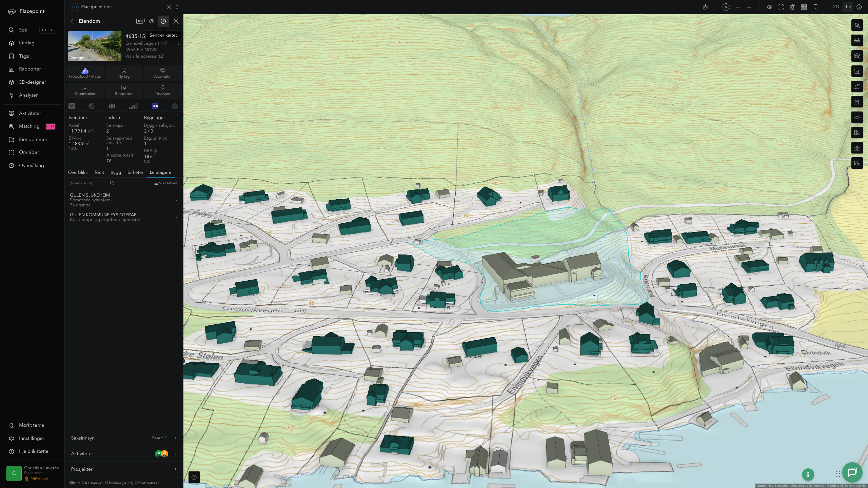The height and width of the screenshot is (488, 868).
Task: Switch to the Bygg tab
Action: [116, 172]
